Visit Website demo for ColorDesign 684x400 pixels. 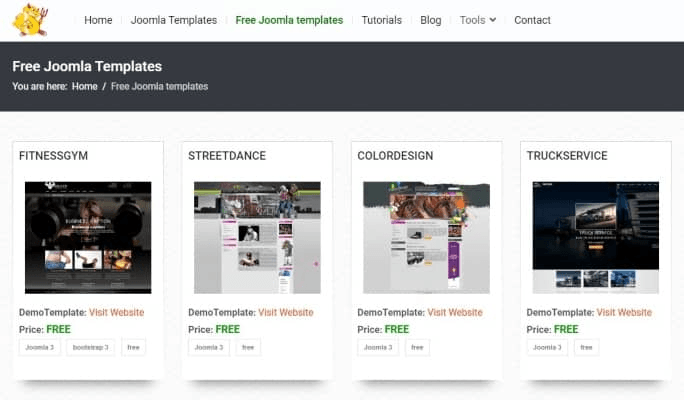(x=455, y=312)
